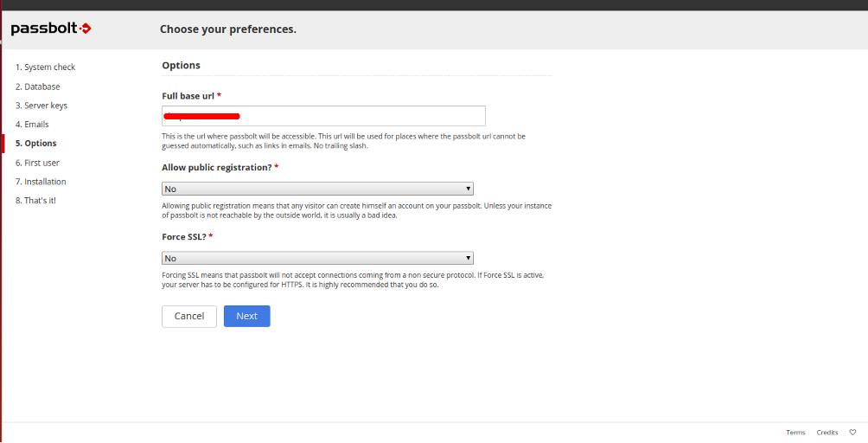
Task: Select step 5. Options
Action: [36, 143]
